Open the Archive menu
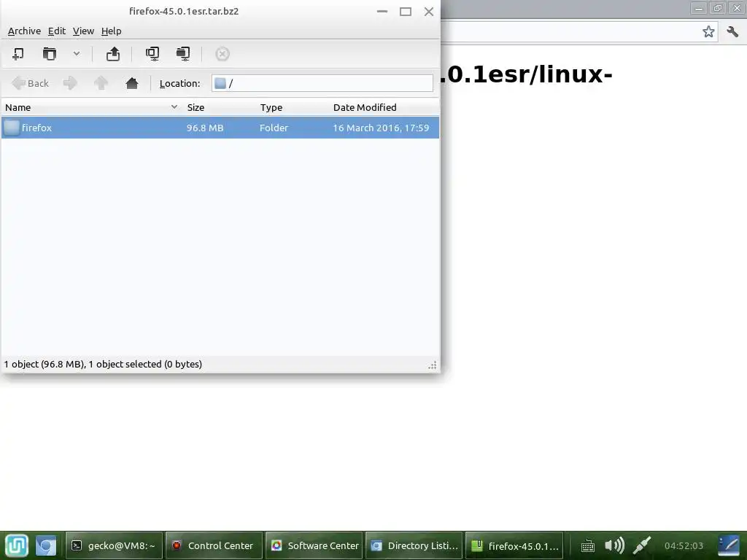 [x=24, y=31]
